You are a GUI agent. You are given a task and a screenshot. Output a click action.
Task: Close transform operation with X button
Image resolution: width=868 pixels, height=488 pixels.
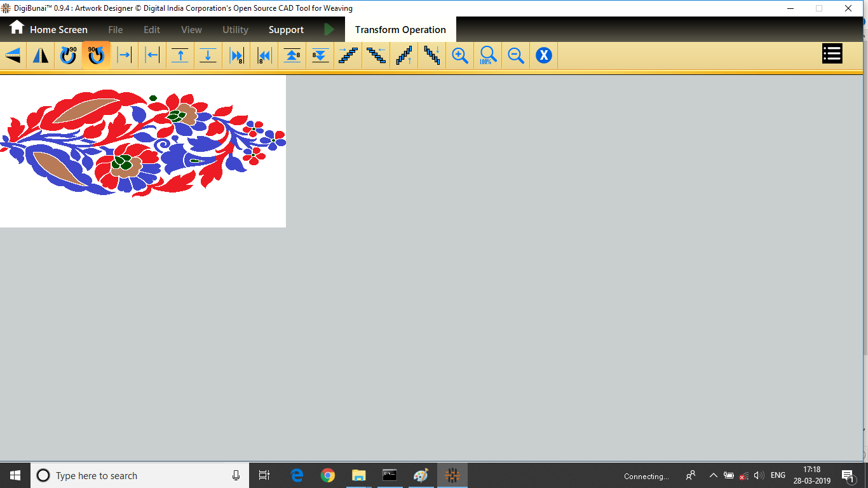click(543, 55)
